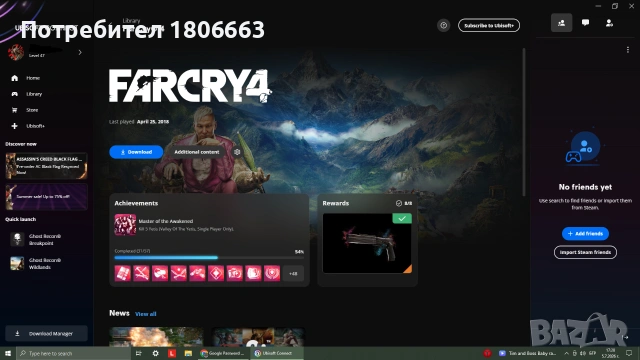Open Settings gear on the taskbar
Screen dimensions: 640x360
pyautogui.click(x=155, y=353)
